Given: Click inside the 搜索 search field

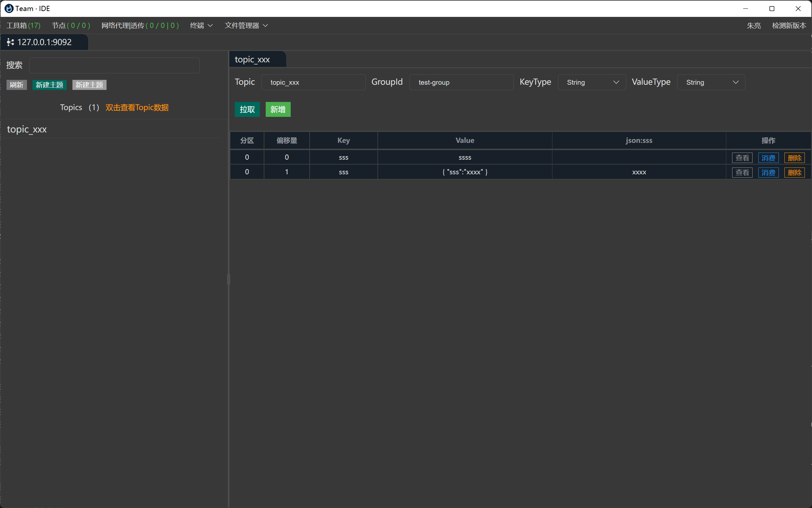Looking at the screenshot, I should [114, 65].
